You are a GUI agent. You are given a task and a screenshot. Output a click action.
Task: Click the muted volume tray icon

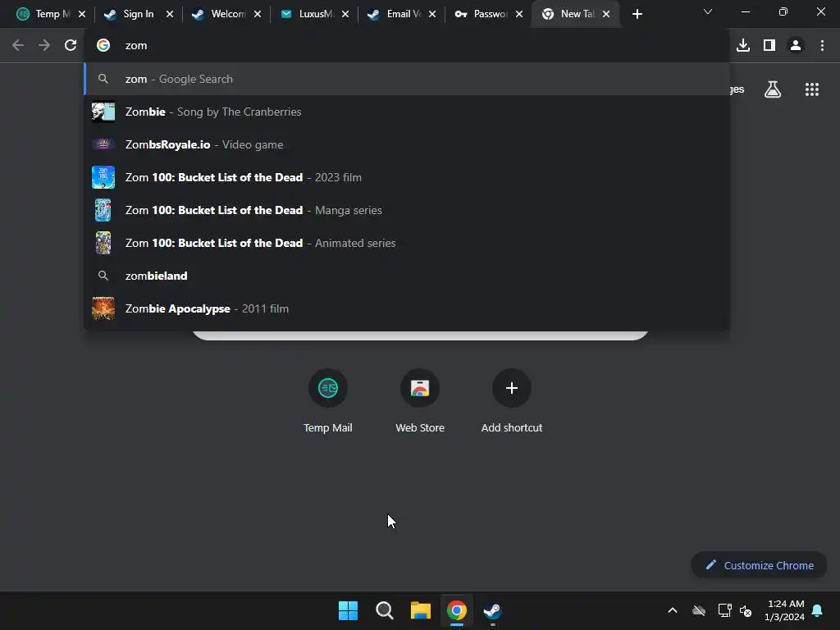(746, 610)
